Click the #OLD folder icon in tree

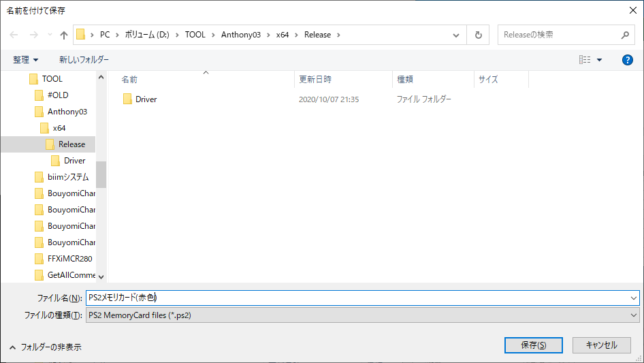39,95
